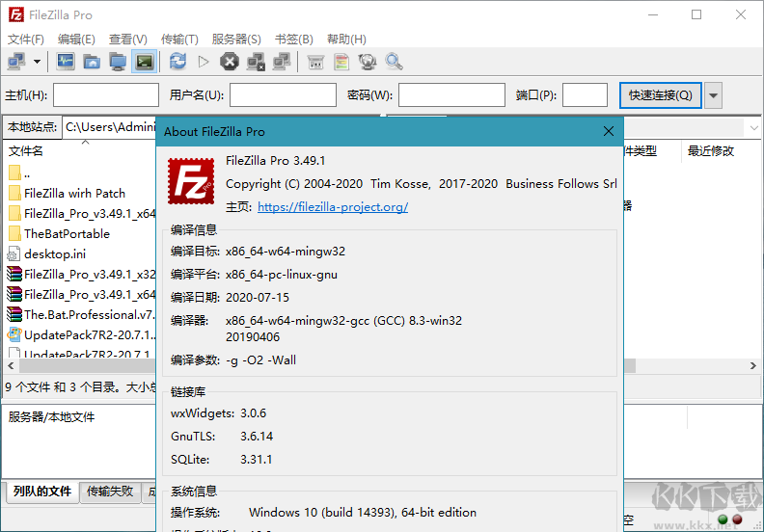This screenshot has width=764, height=532.
Task: Focus the 主机(H) host field
Action: [x=106, y=94]
